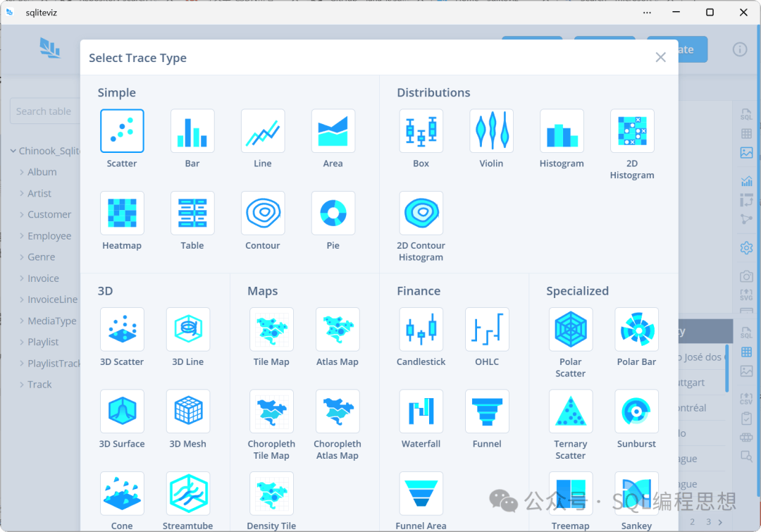This screenshot has height=532, width=761.
Task: Choose the Bar chart trace type
Action: coord(192,131)
